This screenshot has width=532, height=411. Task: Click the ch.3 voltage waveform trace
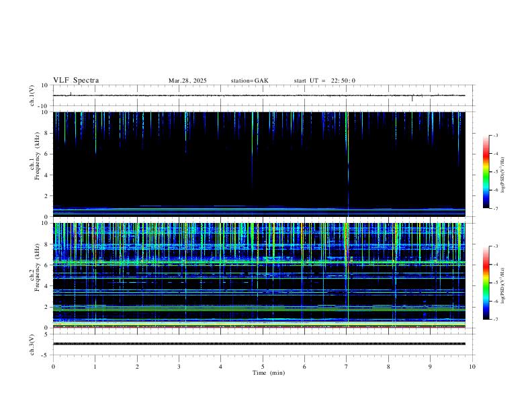point(259,344)
